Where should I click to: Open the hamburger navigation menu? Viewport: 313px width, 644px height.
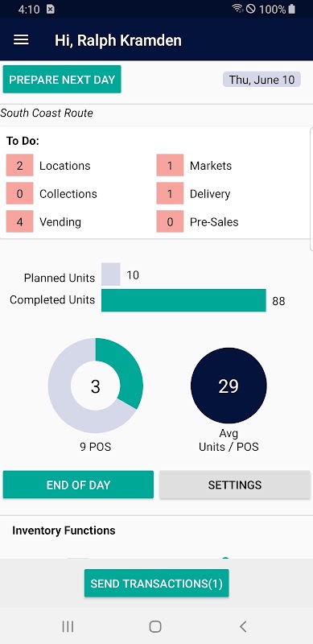tap(21, 39)
